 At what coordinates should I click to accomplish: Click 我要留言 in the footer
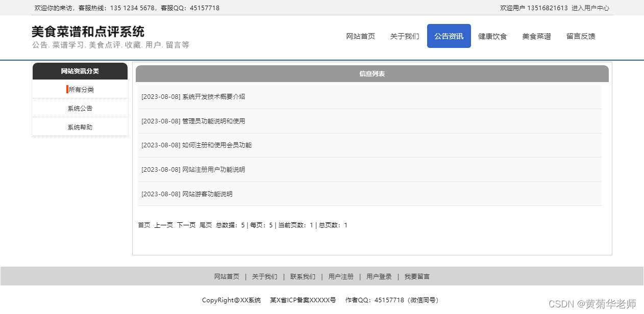[417, 276]
